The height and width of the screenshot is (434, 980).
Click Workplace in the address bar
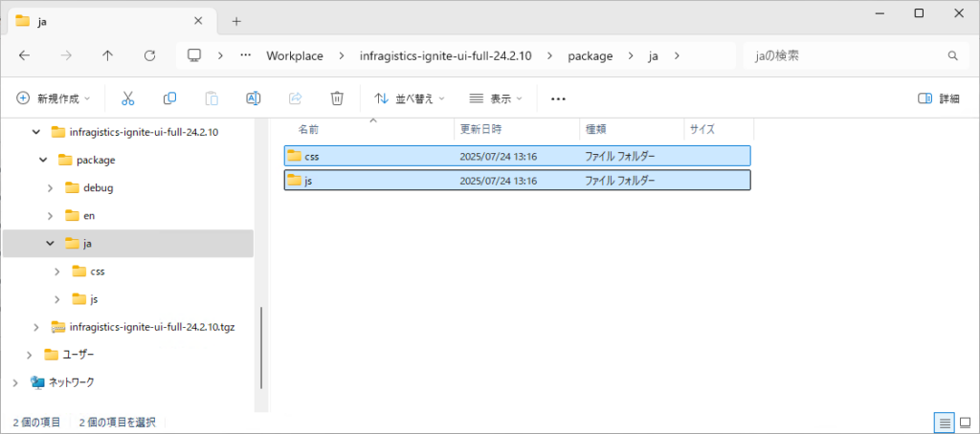[295, 55]
